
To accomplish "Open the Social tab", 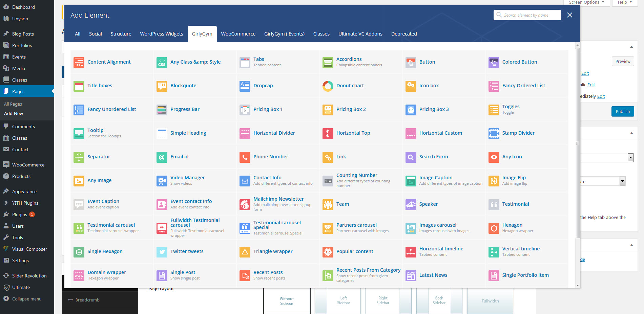I will (x=95, y=34).
